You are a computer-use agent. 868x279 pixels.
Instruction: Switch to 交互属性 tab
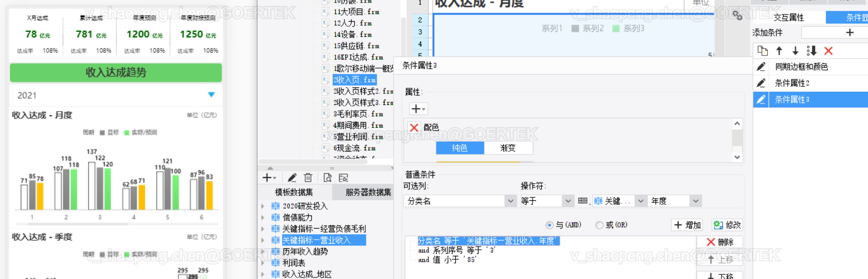click(x=789, y=18)
